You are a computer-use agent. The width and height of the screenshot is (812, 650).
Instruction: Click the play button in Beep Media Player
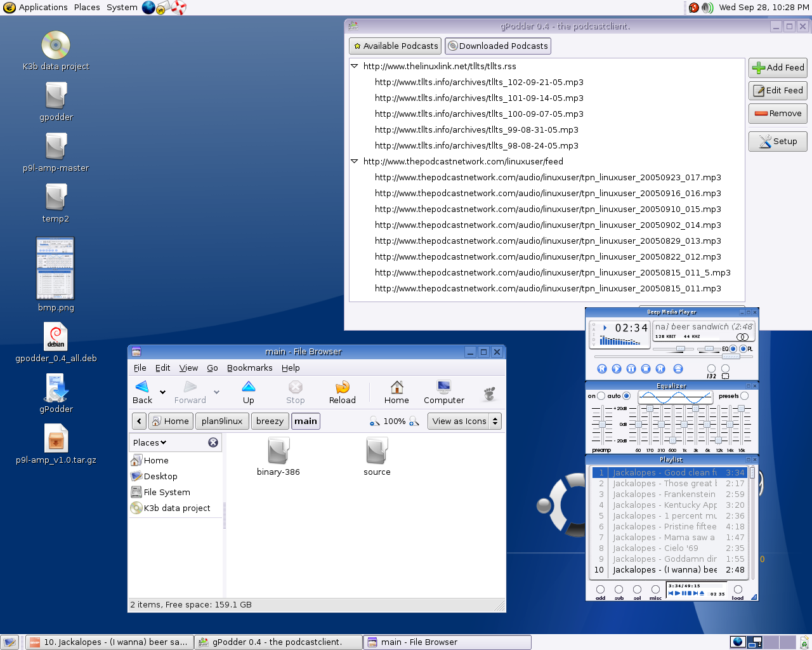tap(617, 369)
